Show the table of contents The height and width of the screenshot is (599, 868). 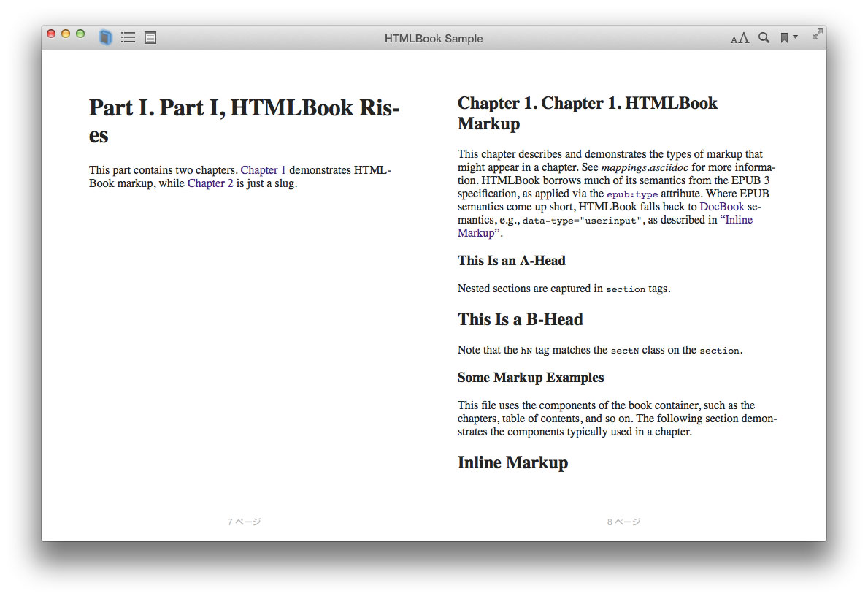pos(128,37)
